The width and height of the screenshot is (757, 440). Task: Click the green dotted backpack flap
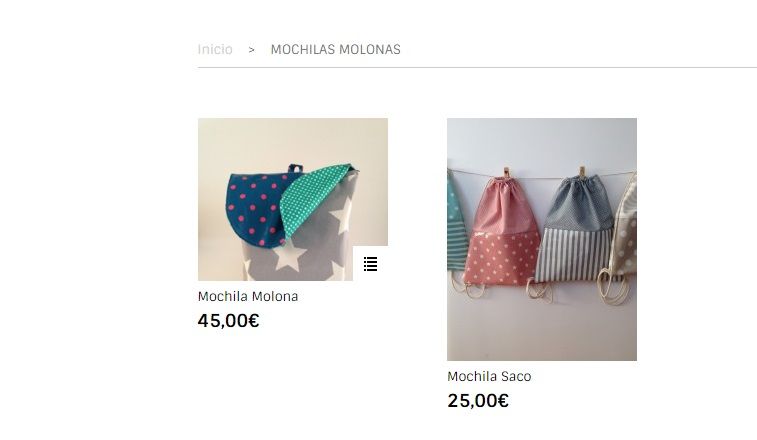[x=314, y=198]
